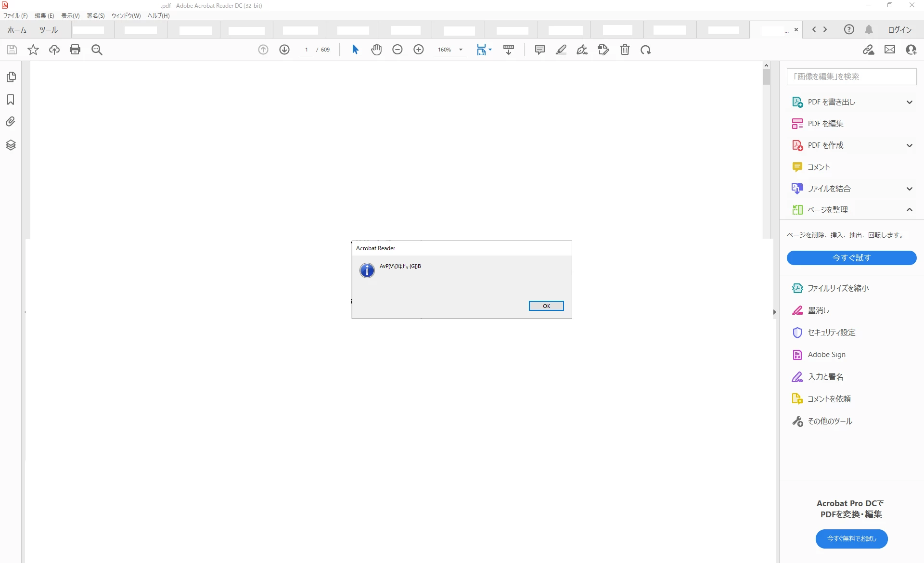Open the ヘルプ(H) menu
This screenshot has width=924, height=563.
click(158, 15)
